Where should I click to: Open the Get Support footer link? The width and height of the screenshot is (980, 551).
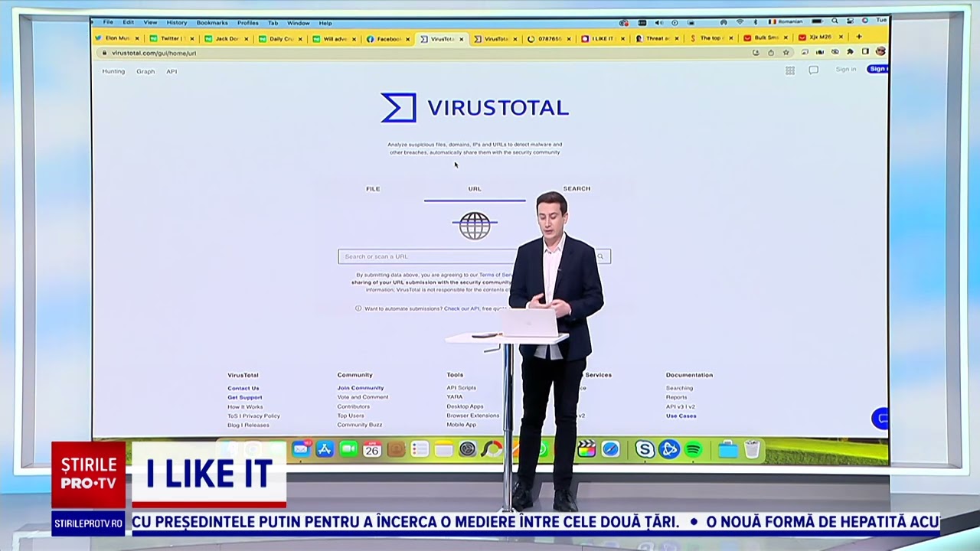pyautogui.click(x=245, y=397)
